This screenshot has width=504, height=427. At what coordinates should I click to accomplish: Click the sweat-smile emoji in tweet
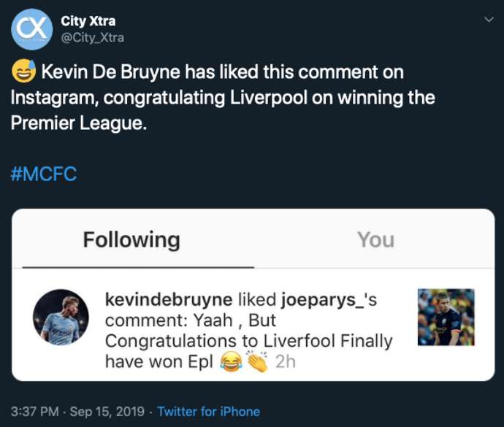pyautogui.click(x=23, y=73)
